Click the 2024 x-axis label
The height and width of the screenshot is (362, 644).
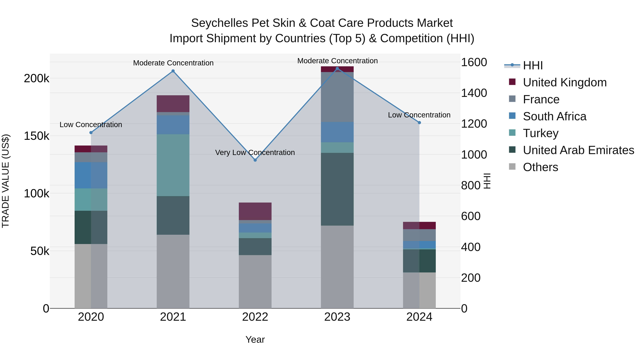pos(419,317)
